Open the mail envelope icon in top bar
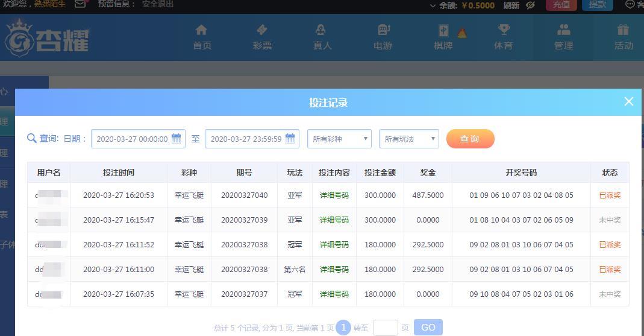Image resolution: width=644 pixels, height=336 pixels. point(81,4)
